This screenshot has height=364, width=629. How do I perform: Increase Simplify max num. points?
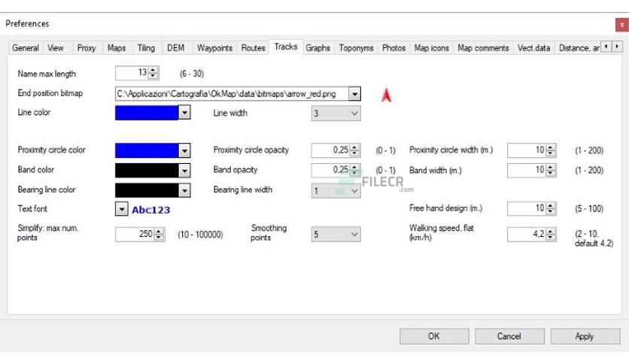pos(159,232)
